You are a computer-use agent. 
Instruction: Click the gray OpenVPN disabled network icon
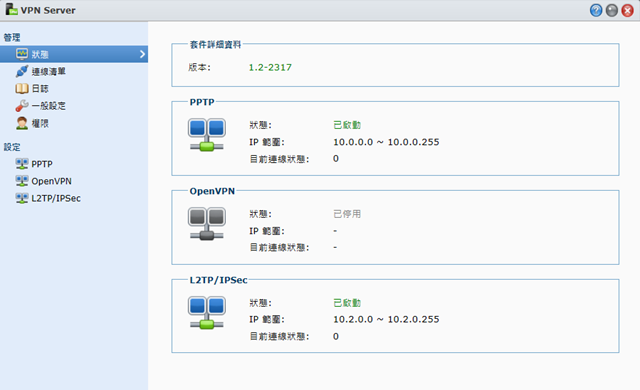[x=207, y=224]
